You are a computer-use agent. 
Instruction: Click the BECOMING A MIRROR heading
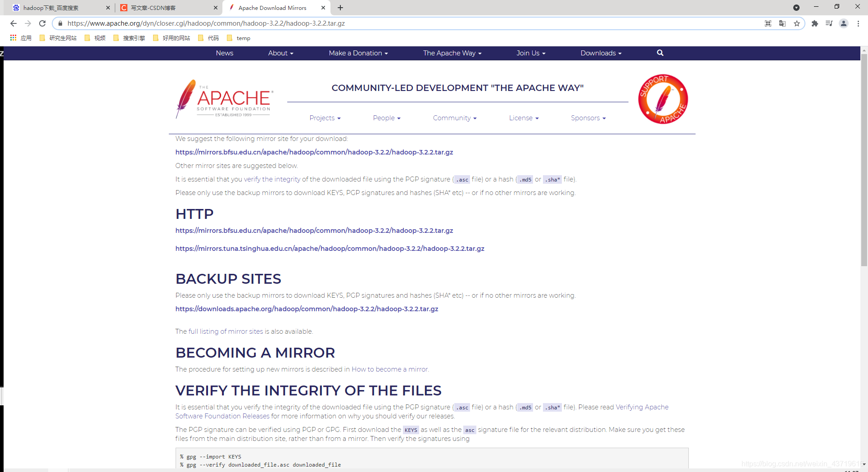pyautogui.click(x=255, y=353)
